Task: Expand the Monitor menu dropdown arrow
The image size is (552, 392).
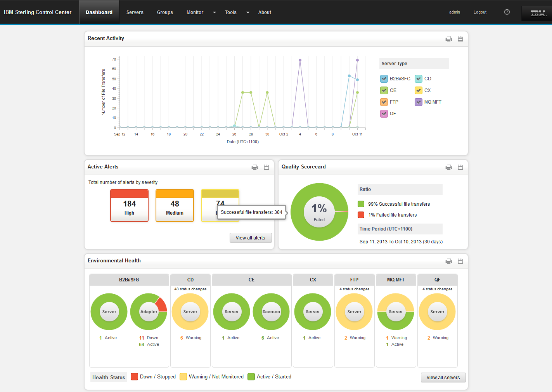Action: [215, 12]
